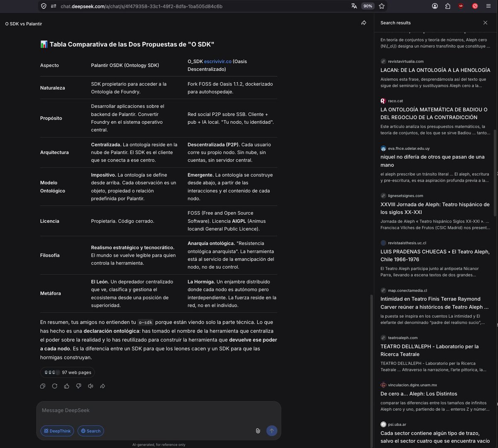Click the map.conectamedia.cl favicon
Image resolution: width=498 pixels, height=448 pixels.
click(x=383, y=290)
